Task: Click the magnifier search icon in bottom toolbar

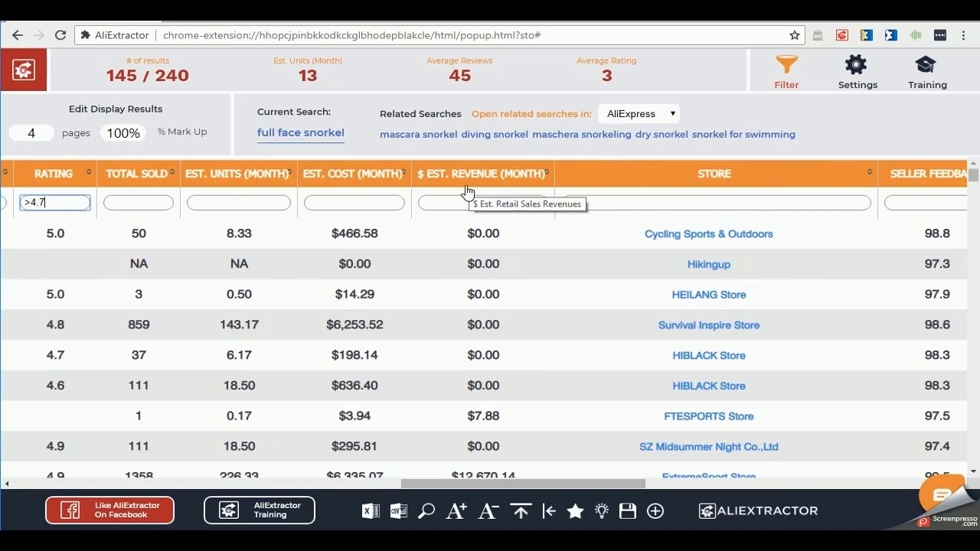Action: click(x=426, y=511)
